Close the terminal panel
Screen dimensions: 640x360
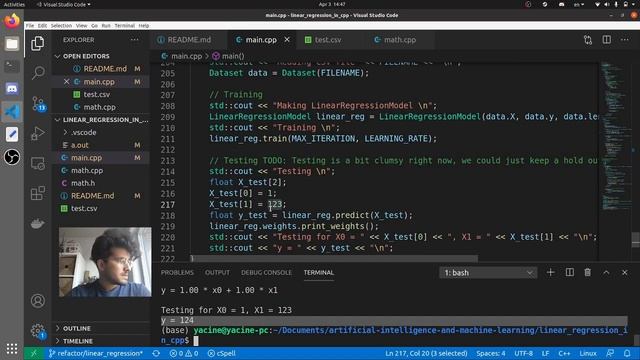[624, 272]
